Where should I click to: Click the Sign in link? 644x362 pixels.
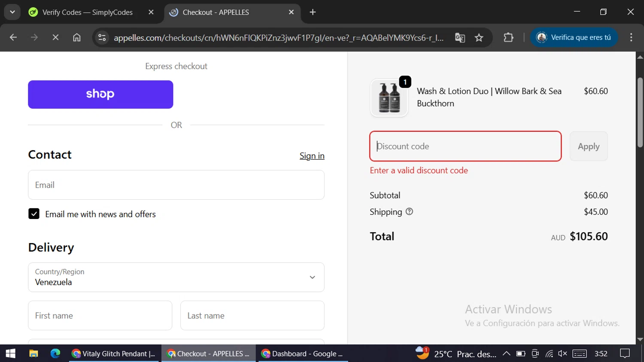[312, 156]
